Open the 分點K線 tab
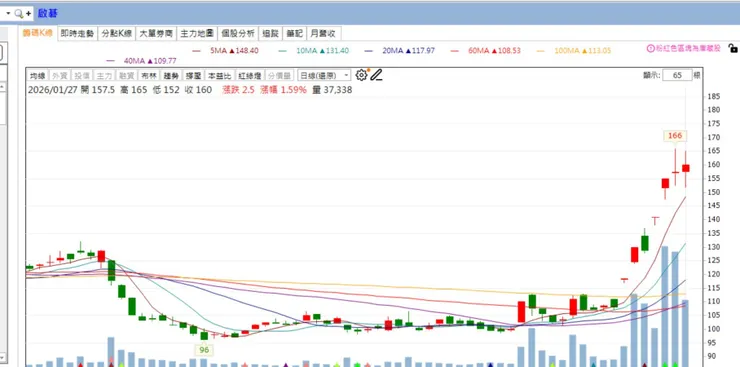Screen dimensions: 740x367 click(x=117, y=33)
